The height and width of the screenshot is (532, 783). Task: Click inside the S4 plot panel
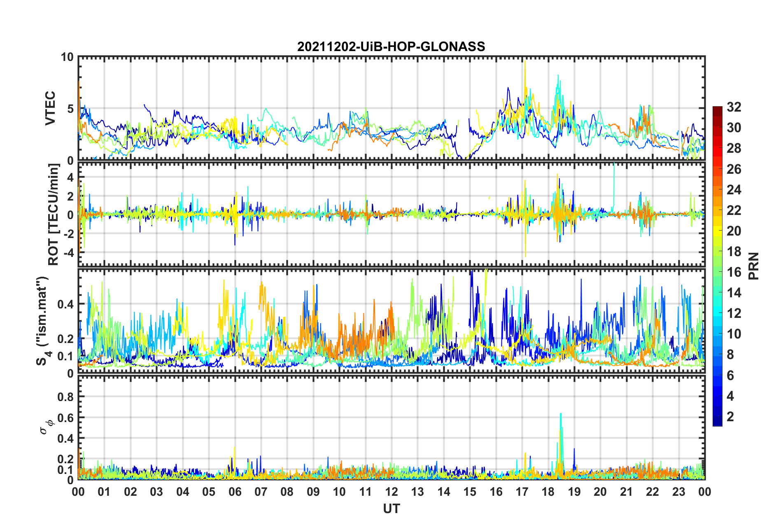[x=391, y=321]
